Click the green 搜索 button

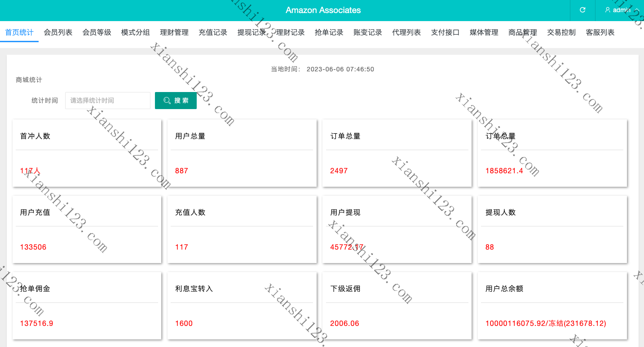pos(176,101)
